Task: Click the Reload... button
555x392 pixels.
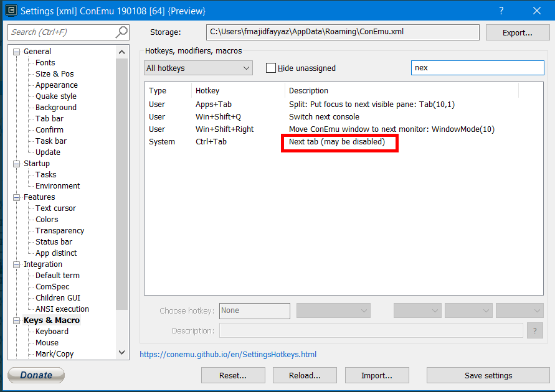Action: tap(305, 375)
